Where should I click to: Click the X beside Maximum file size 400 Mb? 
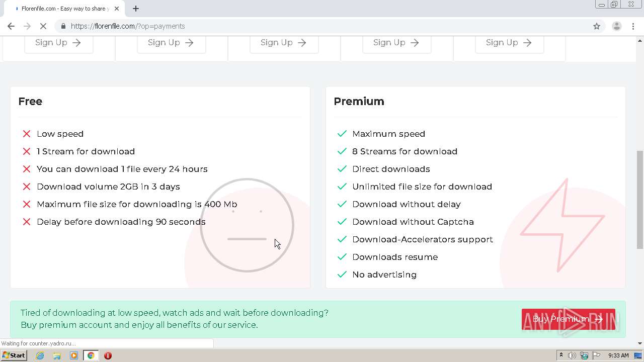click(27, 204)
